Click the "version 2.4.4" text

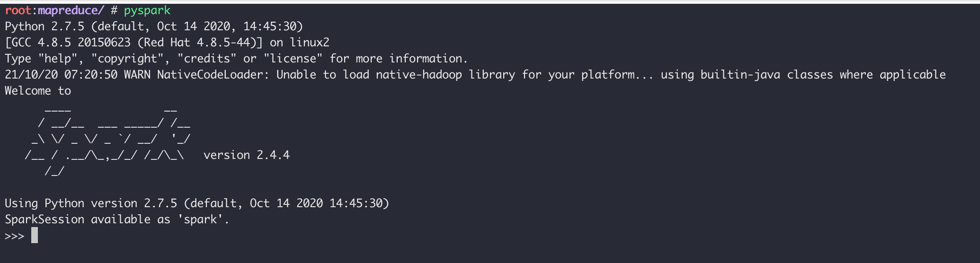(246, 155)
